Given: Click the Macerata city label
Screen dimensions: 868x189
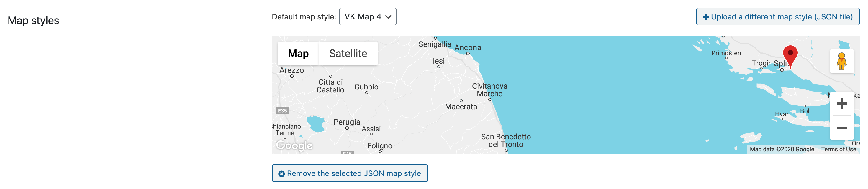Looking at the screenshot, I should click(461, 107).
